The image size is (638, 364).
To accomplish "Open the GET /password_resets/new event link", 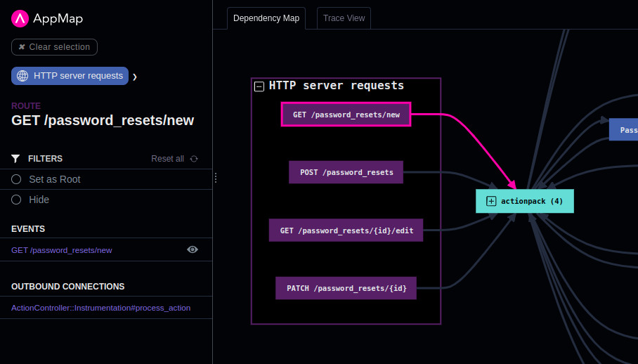I will (61, 250).
